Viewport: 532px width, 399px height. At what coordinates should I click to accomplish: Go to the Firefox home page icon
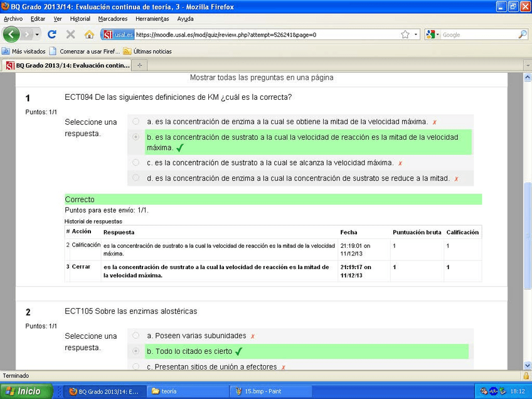point(89,35)
